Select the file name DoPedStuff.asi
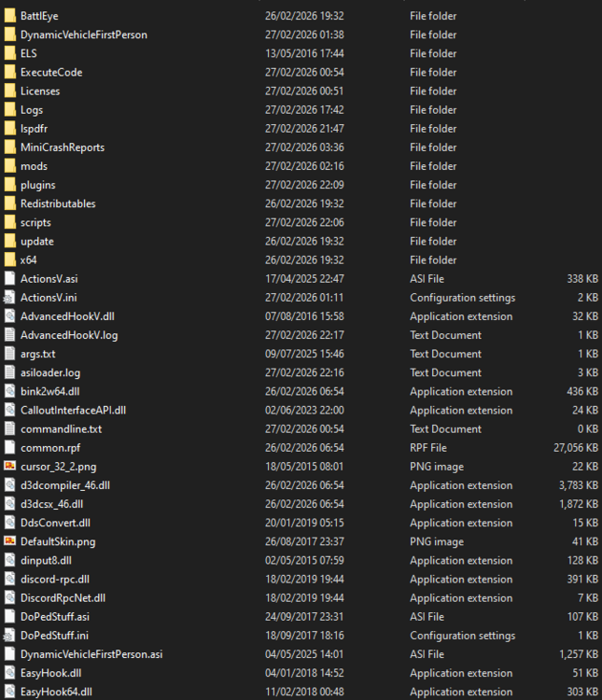Image resolution: width=602 pixels, height=700 pixels. pyautogui.click(x=55, y=617)
